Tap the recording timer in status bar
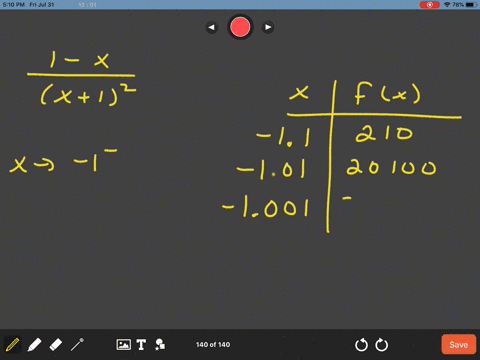 (88, 5)
